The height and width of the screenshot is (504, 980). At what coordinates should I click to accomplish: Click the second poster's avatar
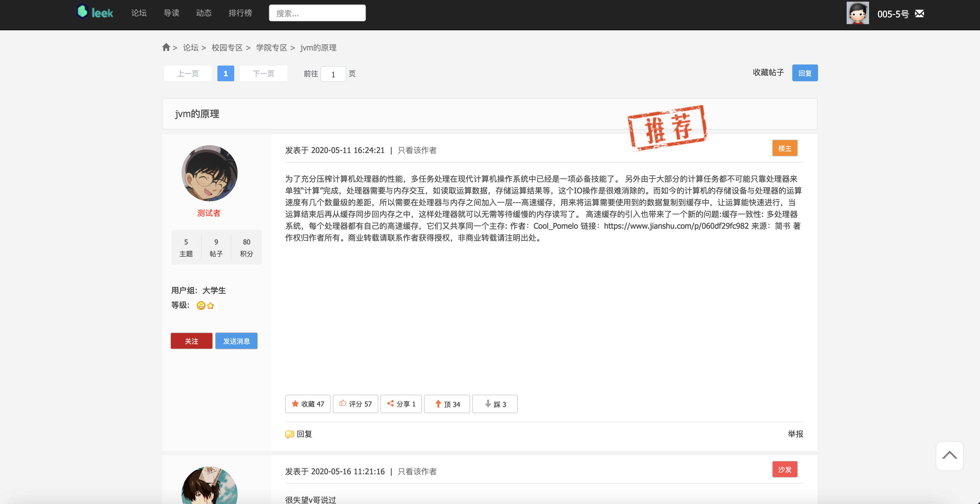(x=209, y=485)
